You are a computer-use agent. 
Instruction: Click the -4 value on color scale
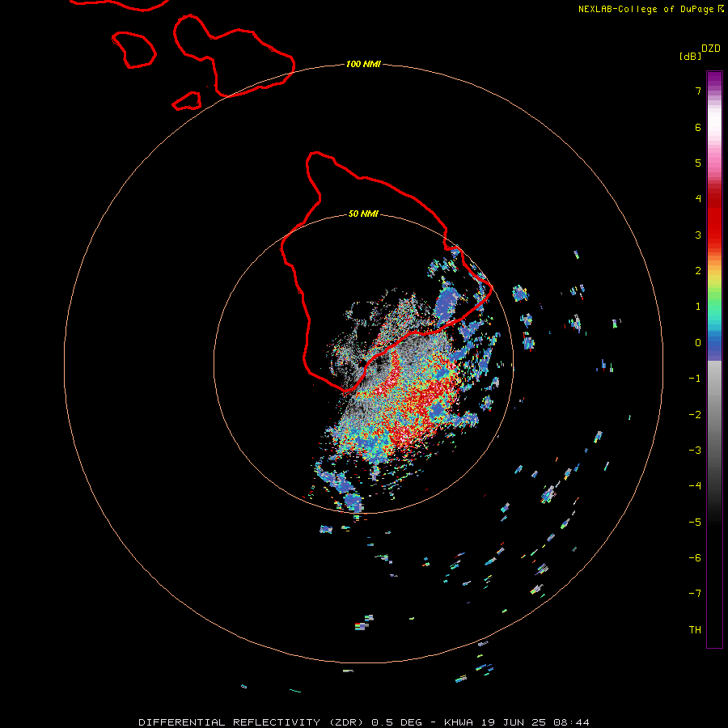pyautogui.click(x=695, y=486)
